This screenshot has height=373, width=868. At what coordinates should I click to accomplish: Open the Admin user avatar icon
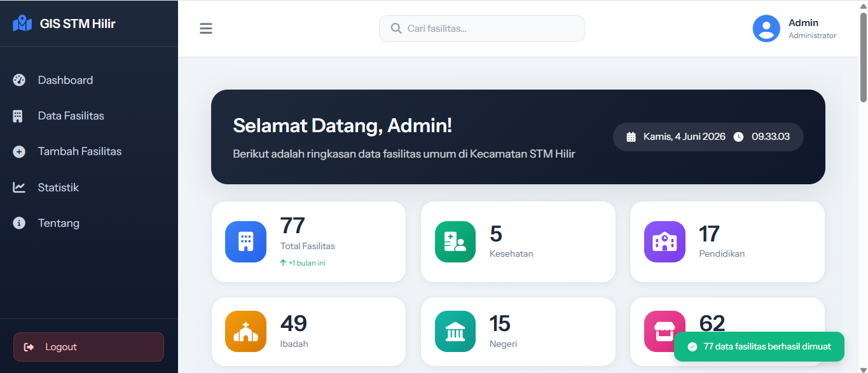click(x=766, y=29)
